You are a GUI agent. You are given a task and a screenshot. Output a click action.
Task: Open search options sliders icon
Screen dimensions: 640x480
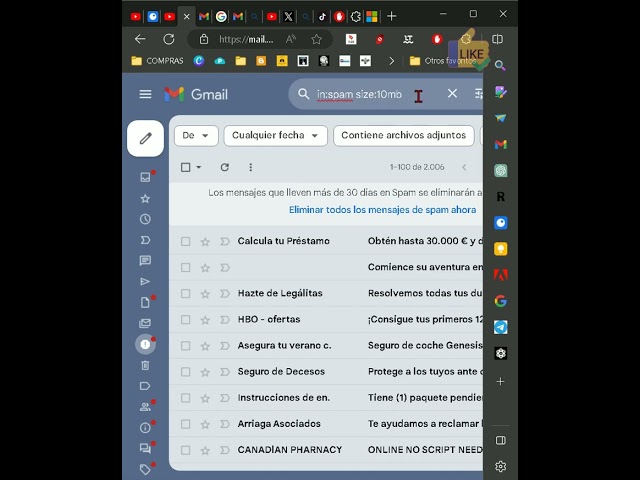click(478, 94)
